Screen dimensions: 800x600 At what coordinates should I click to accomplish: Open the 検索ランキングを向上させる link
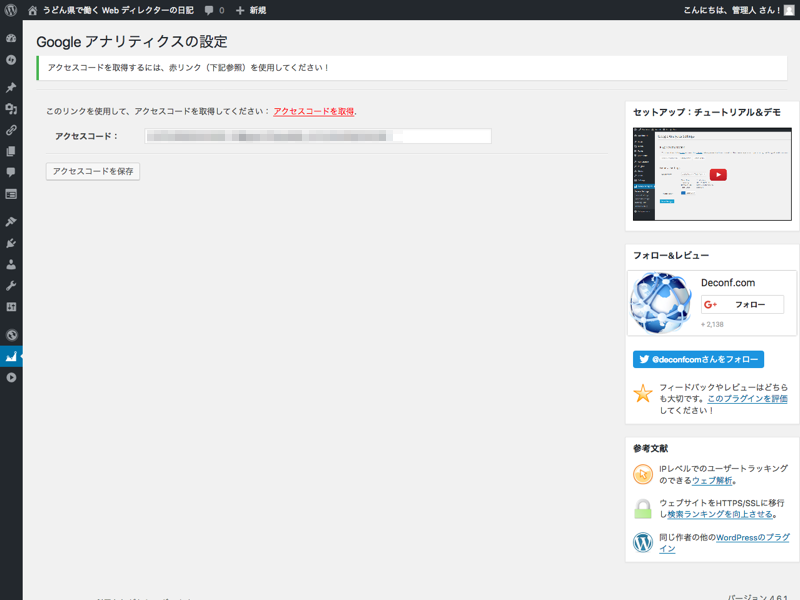tap(720, 514)
